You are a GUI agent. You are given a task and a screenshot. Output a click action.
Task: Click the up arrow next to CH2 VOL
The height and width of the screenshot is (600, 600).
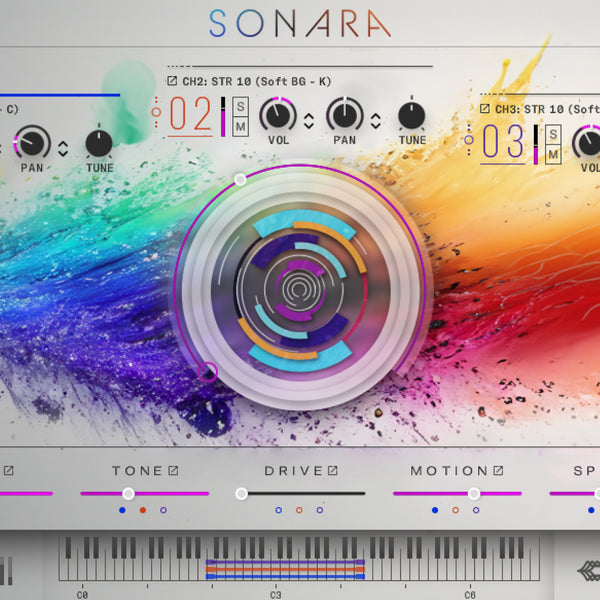[x=309, y=116]
